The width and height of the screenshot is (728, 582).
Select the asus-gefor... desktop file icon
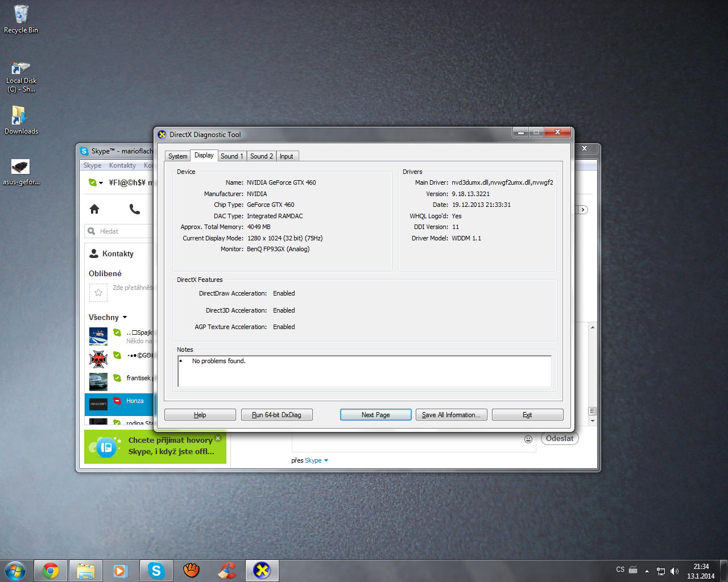tap(21, 172)
